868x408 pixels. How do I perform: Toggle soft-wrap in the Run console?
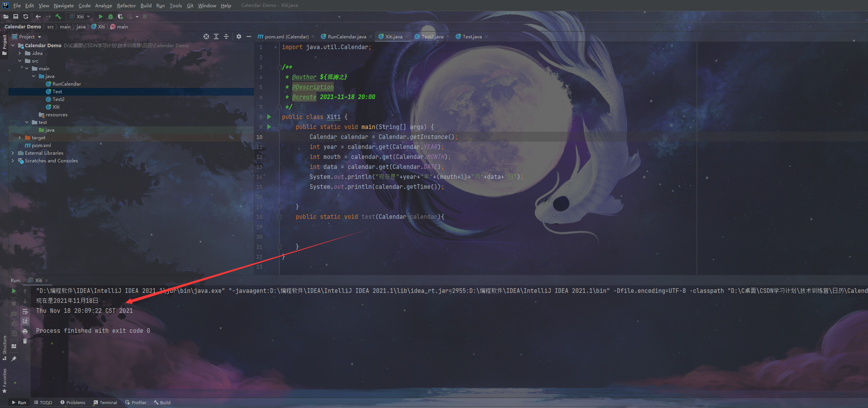coord(25,311)
